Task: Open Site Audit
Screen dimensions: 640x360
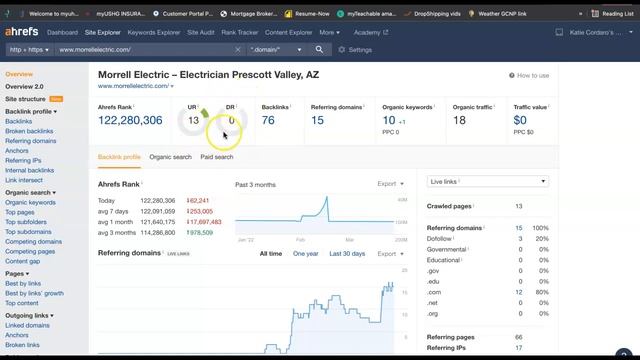Action: coord(200,32)
